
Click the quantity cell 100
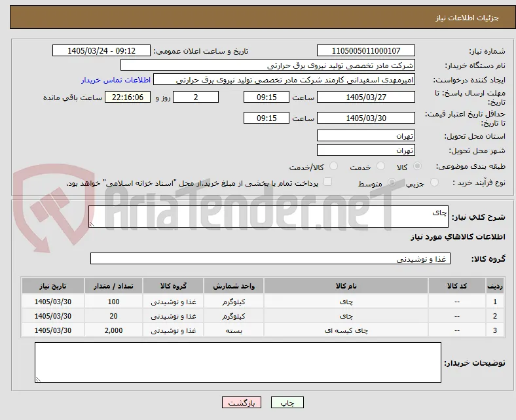[113, 302]
